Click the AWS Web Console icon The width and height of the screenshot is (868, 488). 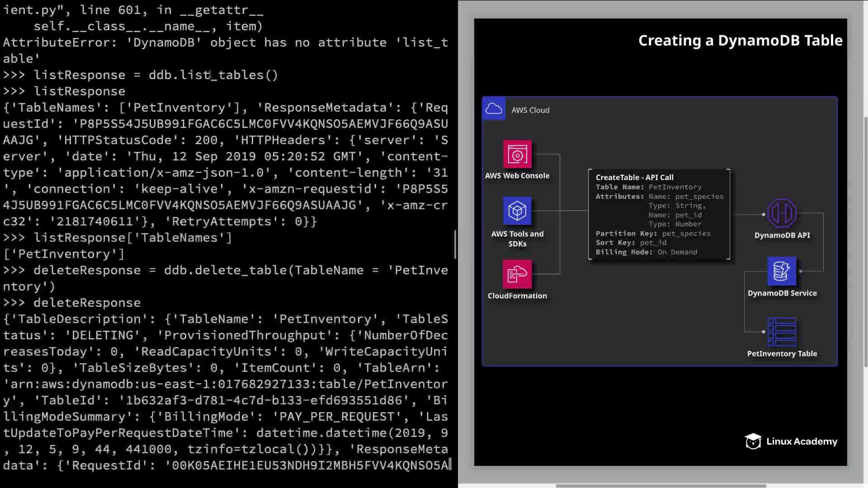[x=517, y=155]
